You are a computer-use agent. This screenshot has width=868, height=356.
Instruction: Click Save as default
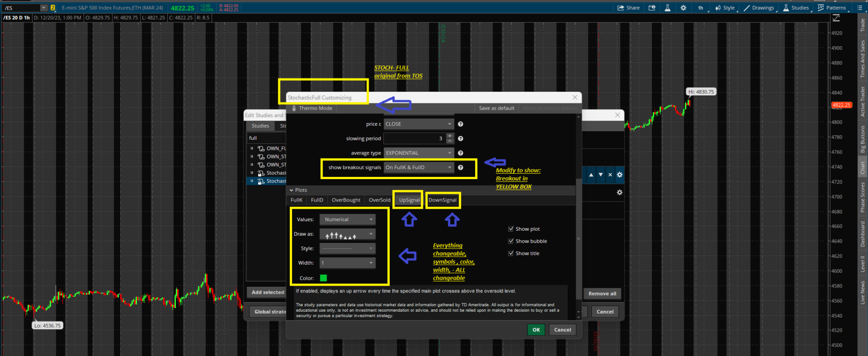pyautogui.click(x=496, y=108)
